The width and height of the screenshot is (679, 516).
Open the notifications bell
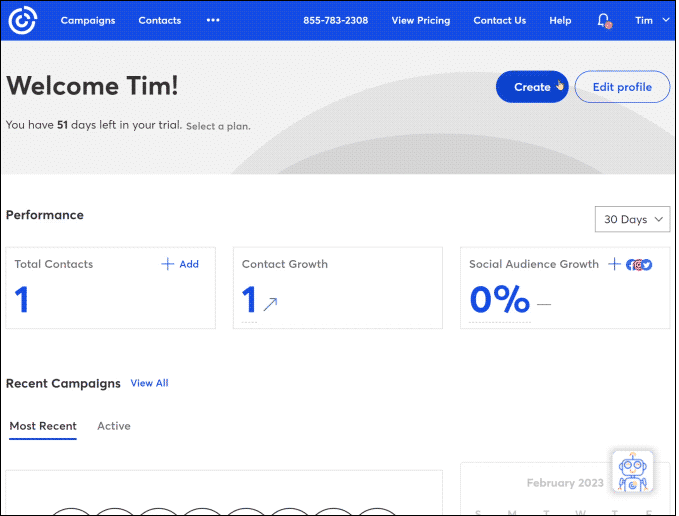pyautogui.click(x=603, y=20)
